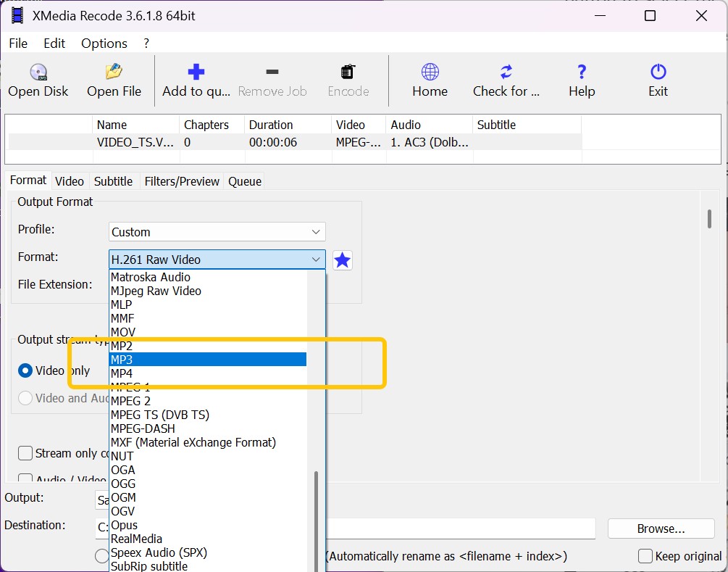728x572 pixels.
Task: Switch to the Filters/Preview tab
Action: click(x=181, y=181)
